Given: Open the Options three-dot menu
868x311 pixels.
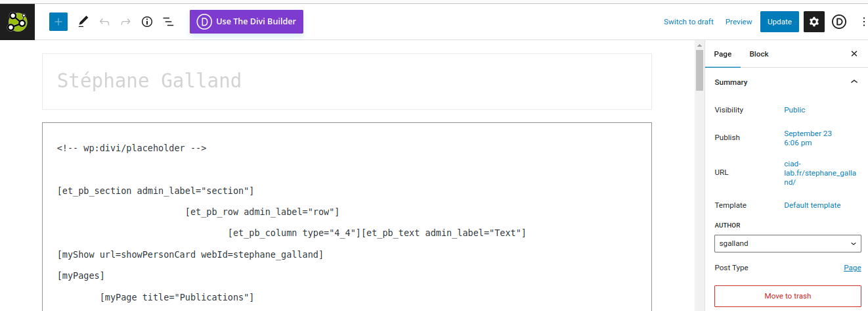Looking at the screenshot, I should click(863, 22).
